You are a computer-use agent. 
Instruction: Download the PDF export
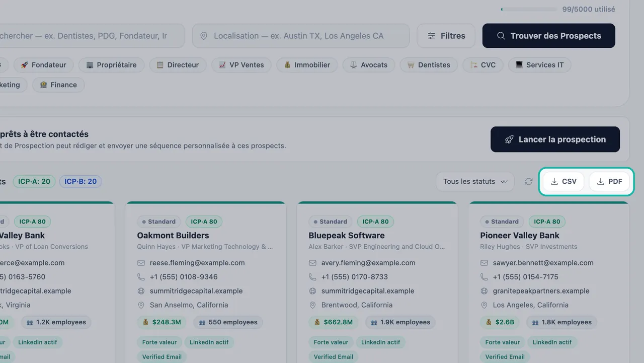pyautogui.click(x=609, y=182)
